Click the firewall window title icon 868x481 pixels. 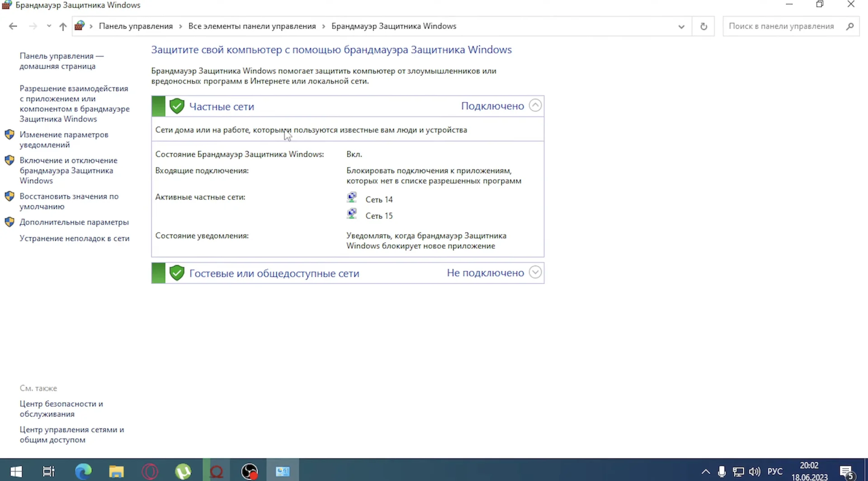point(7,5)
